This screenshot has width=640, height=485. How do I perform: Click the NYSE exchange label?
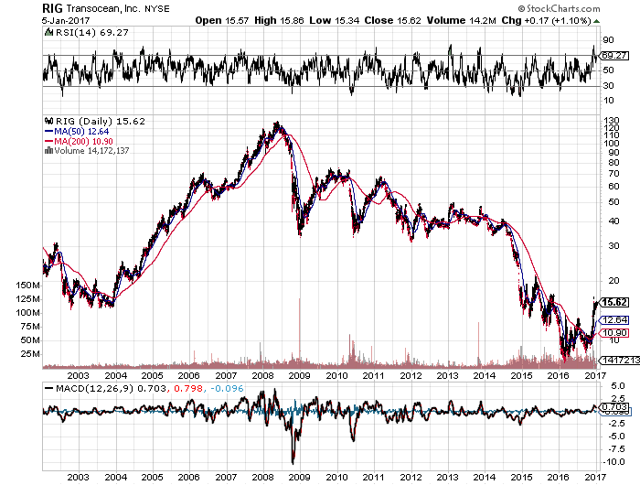(157, 9)
